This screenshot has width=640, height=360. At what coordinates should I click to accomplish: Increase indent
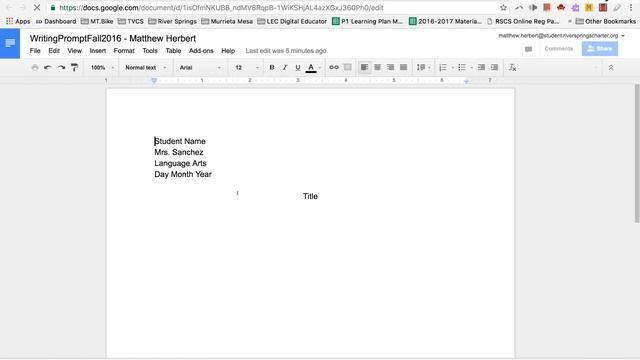click(495, 68)
